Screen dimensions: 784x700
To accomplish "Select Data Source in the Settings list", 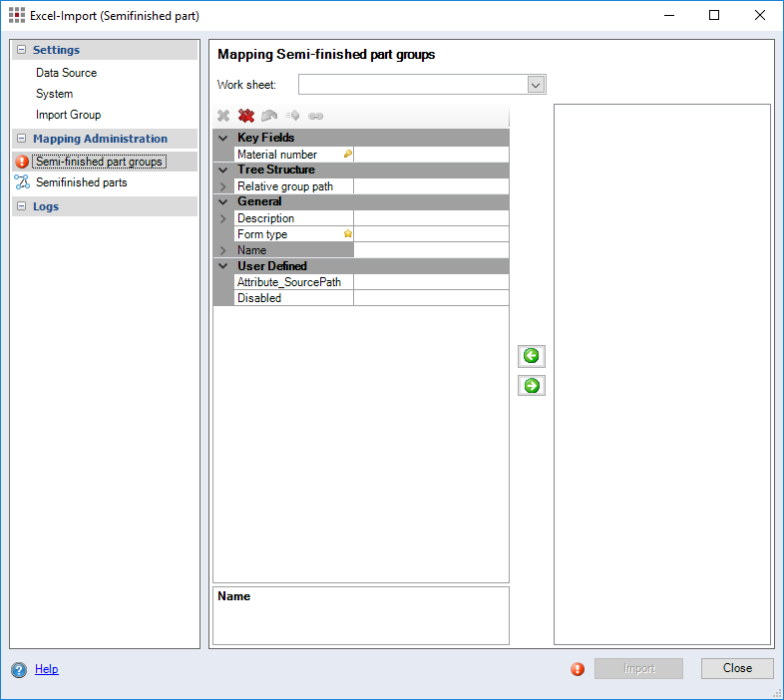I will click(66, 73).
